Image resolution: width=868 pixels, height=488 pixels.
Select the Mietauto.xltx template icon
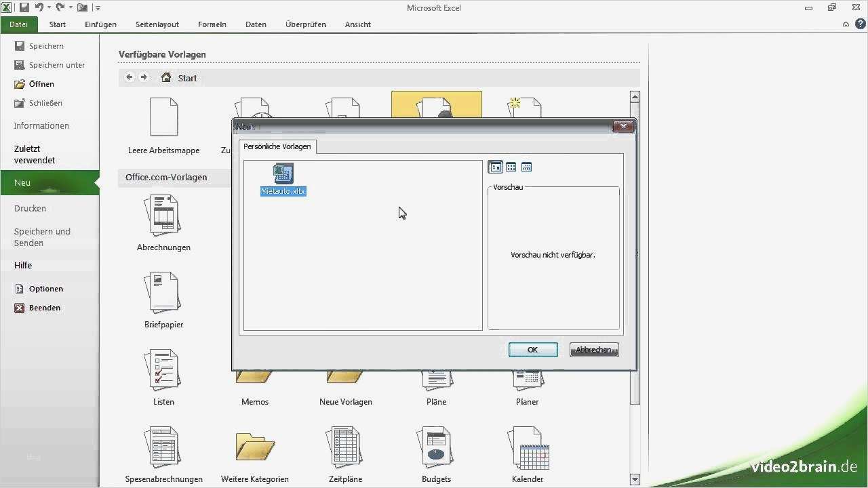click(282, 174)
